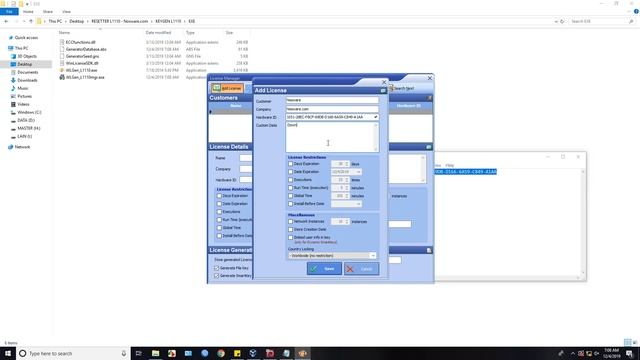Click the taskbar search box

[x=73, y=353]
